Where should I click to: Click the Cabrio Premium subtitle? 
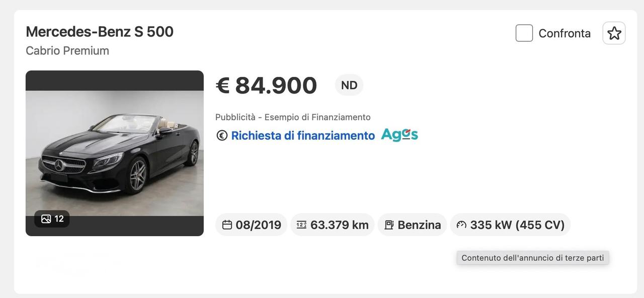point(67,50)
